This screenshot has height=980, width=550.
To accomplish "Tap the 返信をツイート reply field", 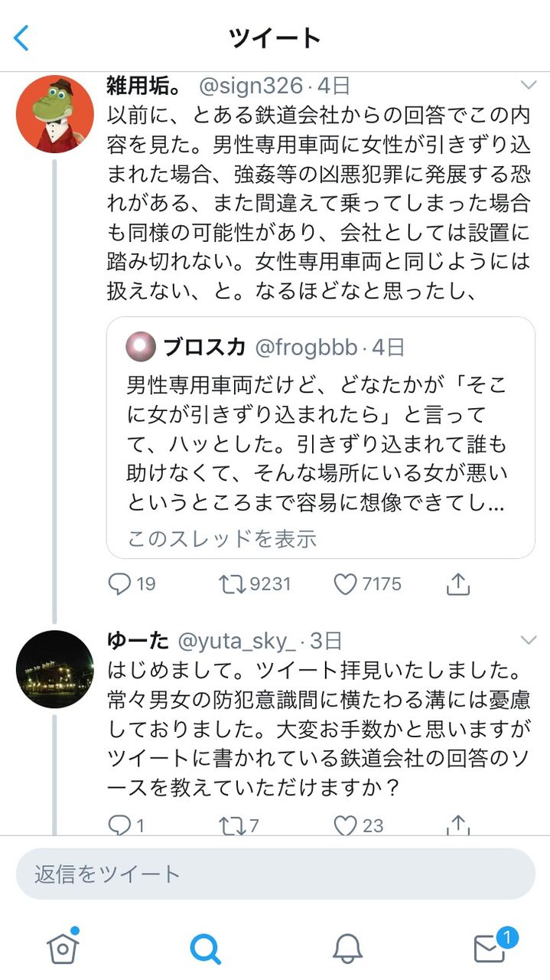I will pyautogui.click(x=275, y=874).
